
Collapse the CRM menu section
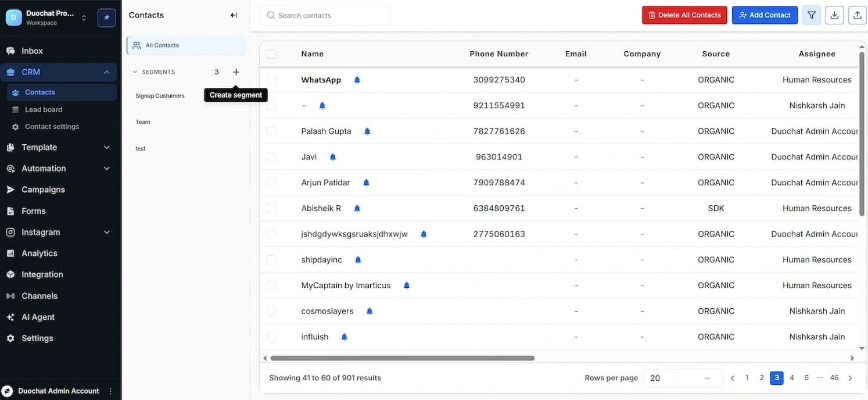pos(106,72)
